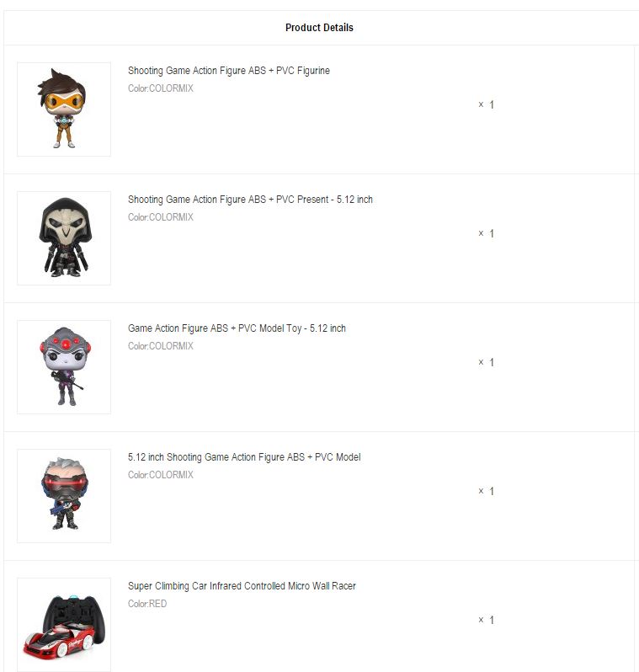The width and height of the screenshot is (639, 672).
Task: Click the Product Details header
Action: tap(319, 28)
